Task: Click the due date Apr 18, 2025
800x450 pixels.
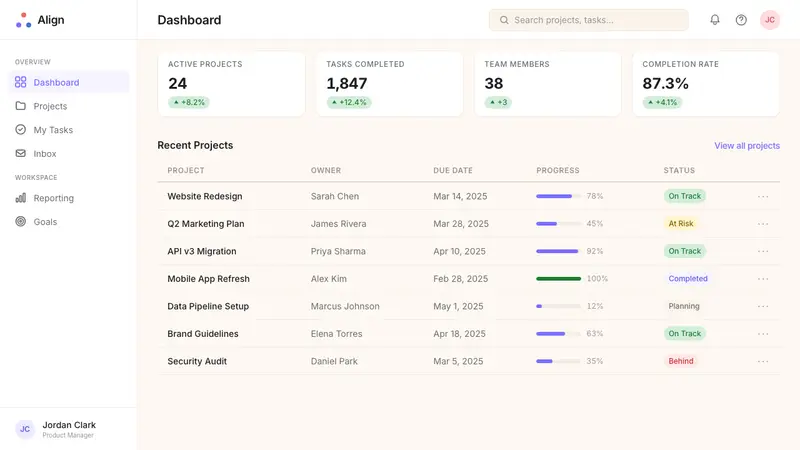Action: point(459,334)
